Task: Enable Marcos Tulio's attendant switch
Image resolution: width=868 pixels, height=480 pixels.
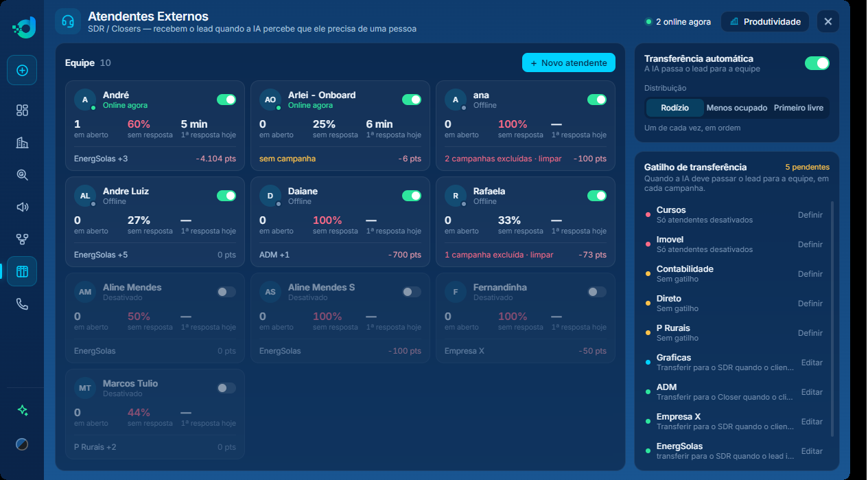Action: [x=226, y=388]
